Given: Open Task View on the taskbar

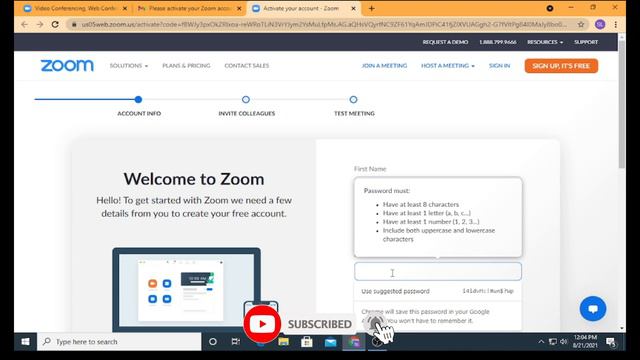Looking at the screenshot, I should tap(236, 342).
